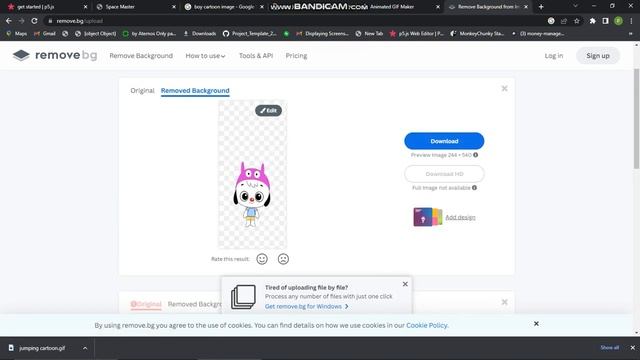Open Chrome three-dot menu
The image size is (640, 360).
[631, 21]
